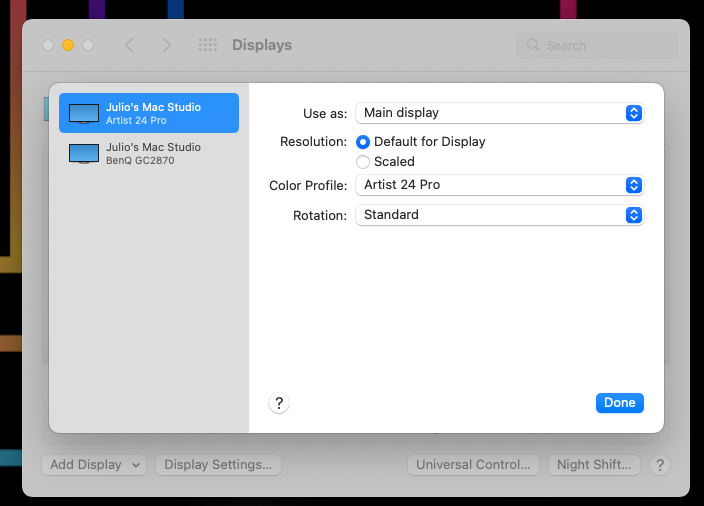Select Julio's Mac Studio BenQ GC2870 entry
The image size is (704, 506).
point(149,154)
